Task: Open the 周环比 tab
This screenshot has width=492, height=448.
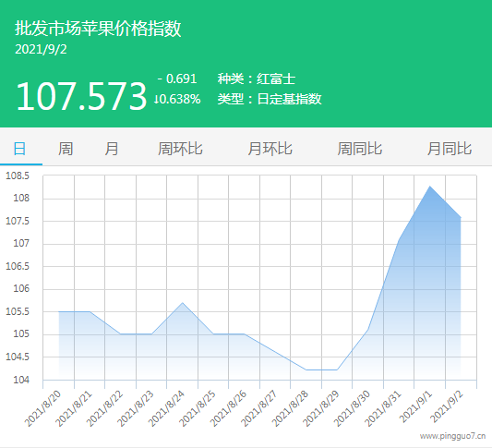Action: pos(180,149)
